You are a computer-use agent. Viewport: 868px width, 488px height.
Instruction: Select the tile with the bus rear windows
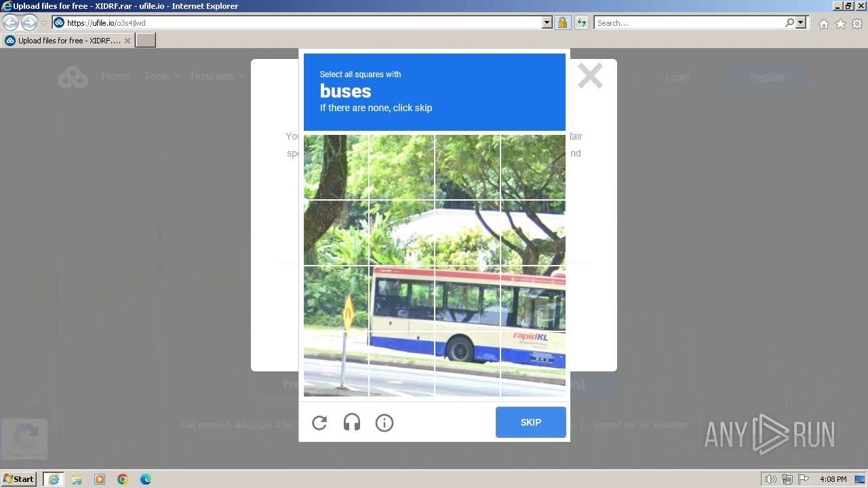(401, 298)
